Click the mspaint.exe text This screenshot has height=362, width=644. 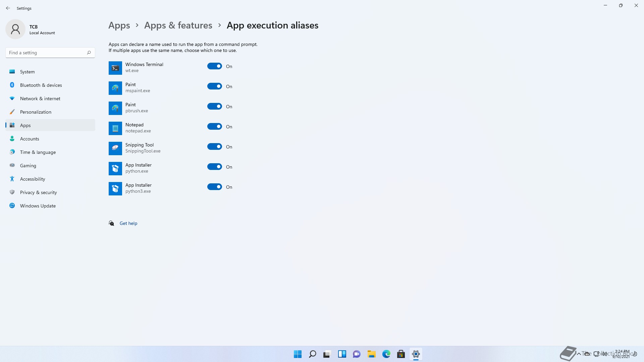tap(138, 91)
